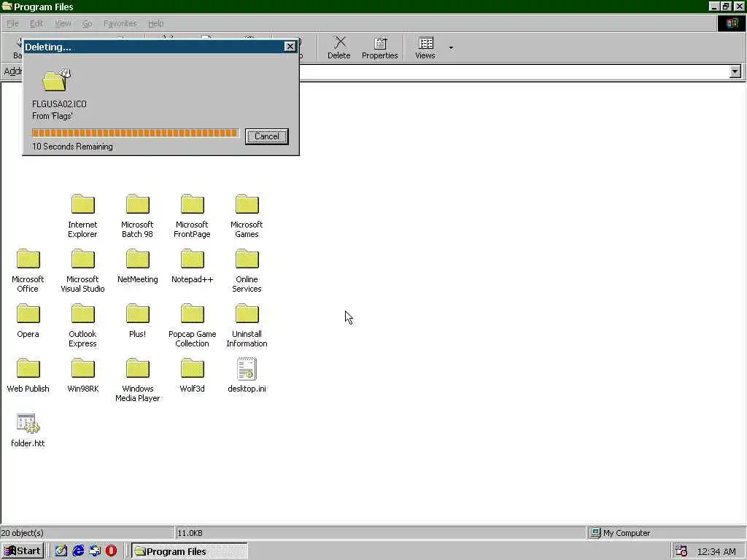This screenshot has width=747, height=560.
Task: Open the Address bar dropdown arrow
Action: tap(735, 71)
